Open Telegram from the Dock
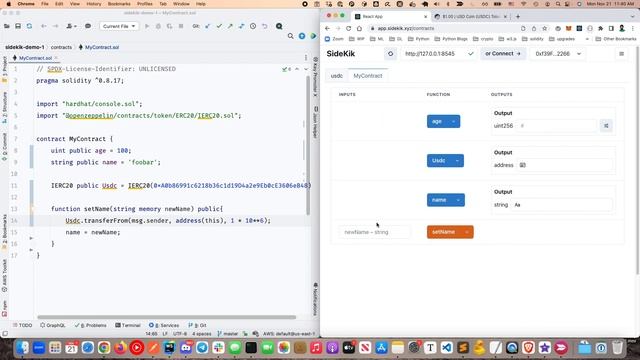 [202, 348]
